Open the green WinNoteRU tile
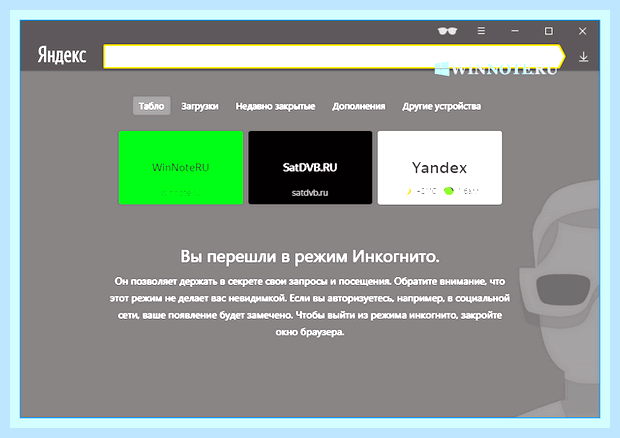 (x=181, y=168)
